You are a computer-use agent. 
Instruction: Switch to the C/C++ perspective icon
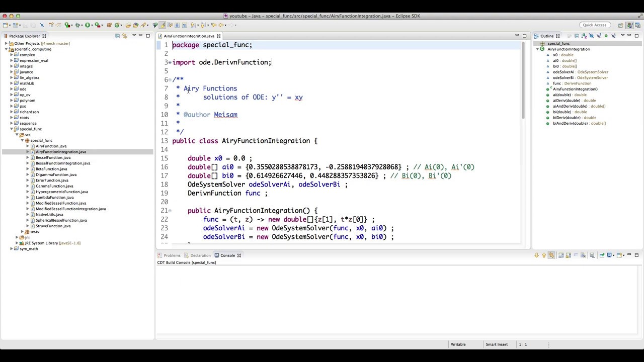point(637,25)
